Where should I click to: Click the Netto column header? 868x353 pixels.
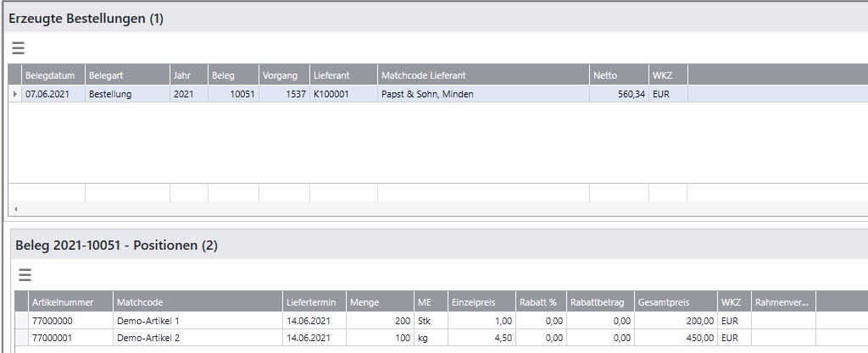[618, 75]
